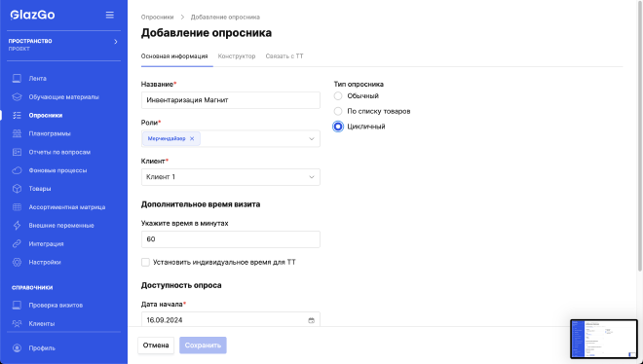
Task: Remove the Мерчендайзер role tag
Action: coord(192,139)
